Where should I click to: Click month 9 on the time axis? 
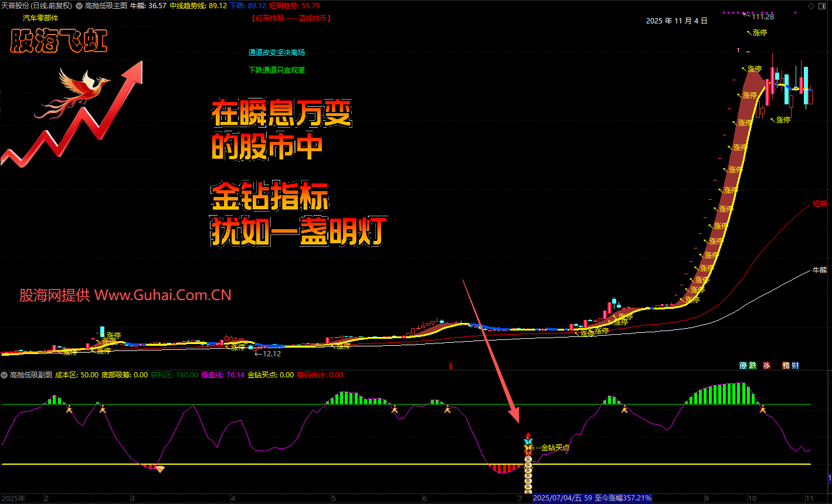coord(707,499)
